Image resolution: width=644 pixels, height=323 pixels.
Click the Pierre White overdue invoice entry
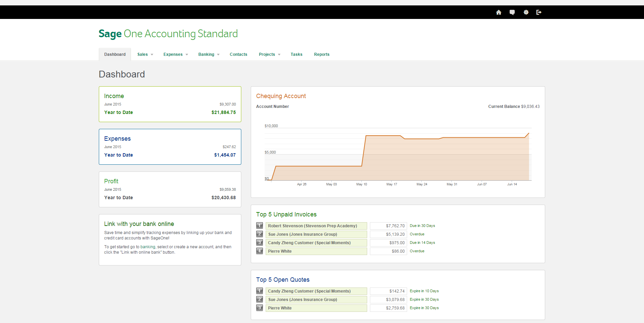pos(316,251)
